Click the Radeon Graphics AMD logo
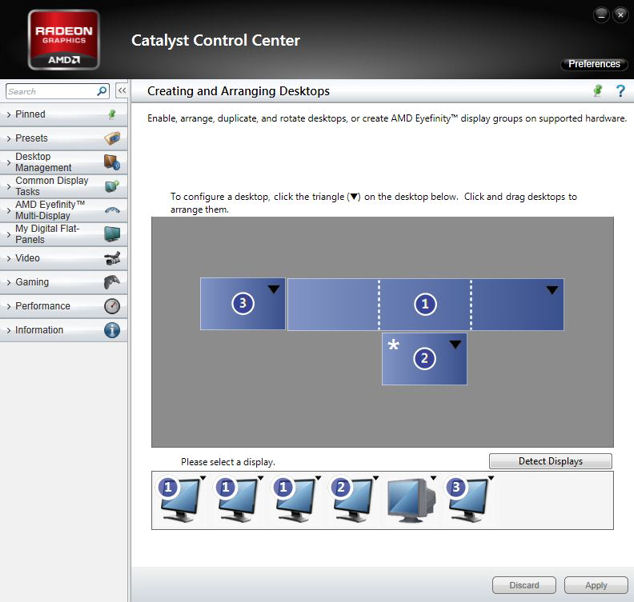 pyautogui.click(x=64, y=40)
